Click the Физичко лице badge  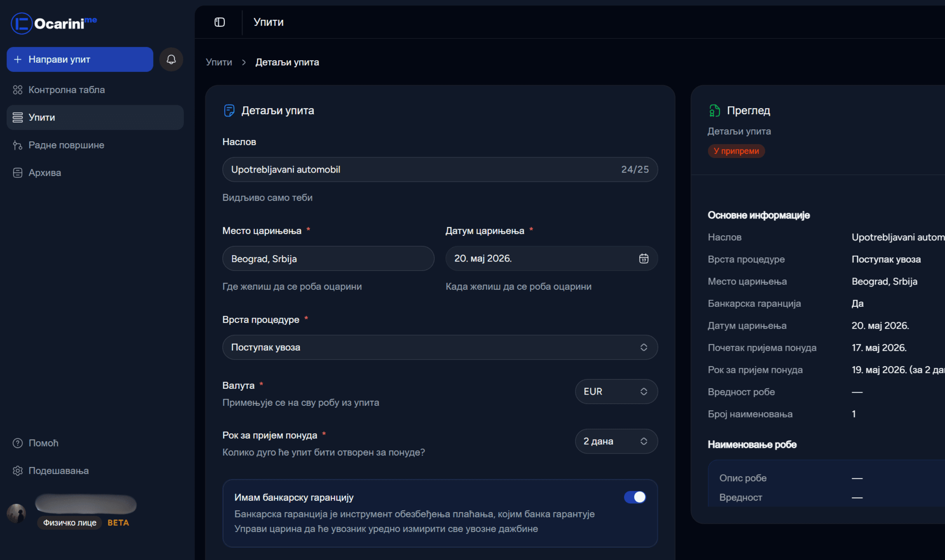point(70,523)
